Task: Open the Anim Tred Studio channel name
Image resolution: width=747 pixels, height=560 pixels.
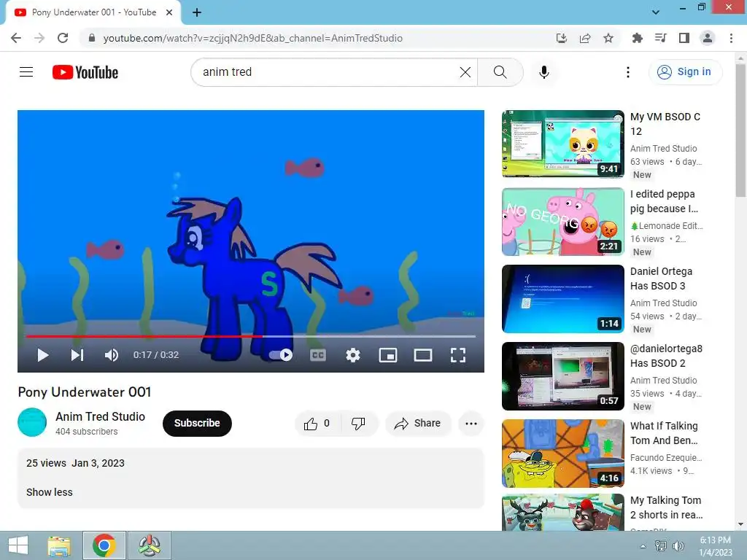Action: point(100,416)
